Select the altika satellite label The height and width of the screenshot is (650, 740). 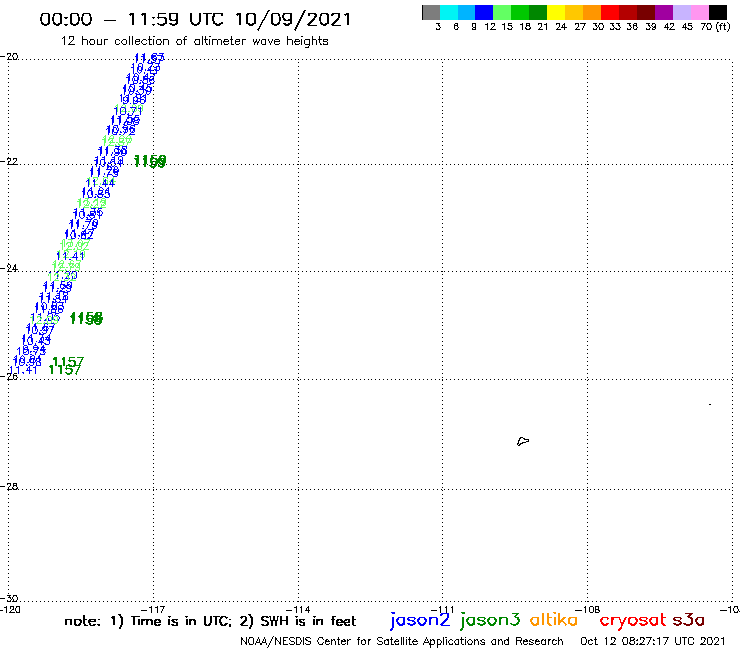coord(554,619)
